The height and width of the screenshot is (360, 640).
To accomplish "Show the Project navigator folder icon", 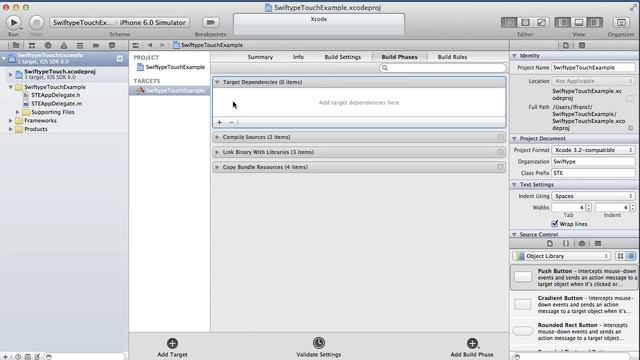I will coord(16,45).
